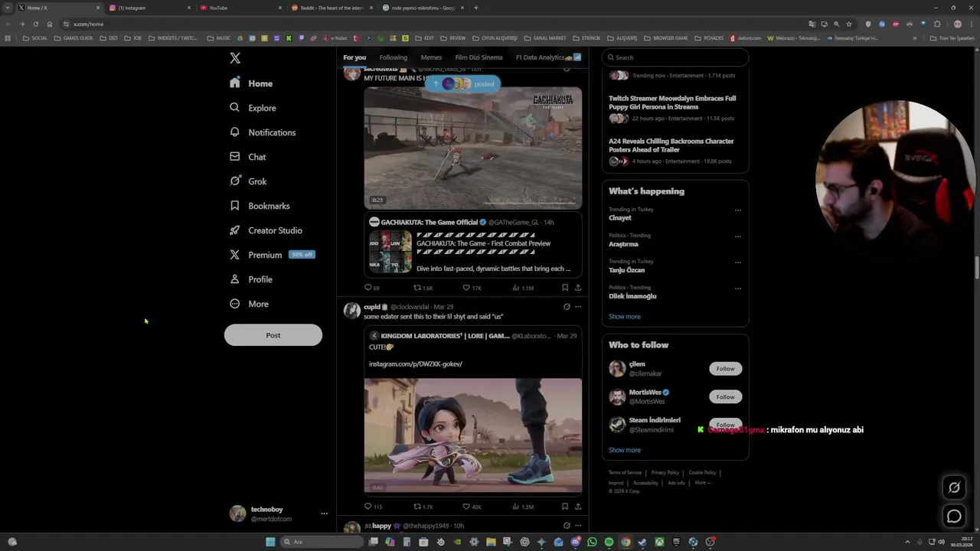Share cupid's post
Viewport: 980px width, 551px height.
[x=578, y=507]
